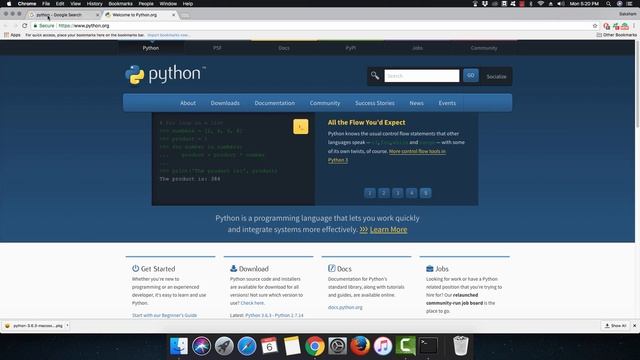Open the Documentation navigation menu
640x360 pixels.
(275, 103)
